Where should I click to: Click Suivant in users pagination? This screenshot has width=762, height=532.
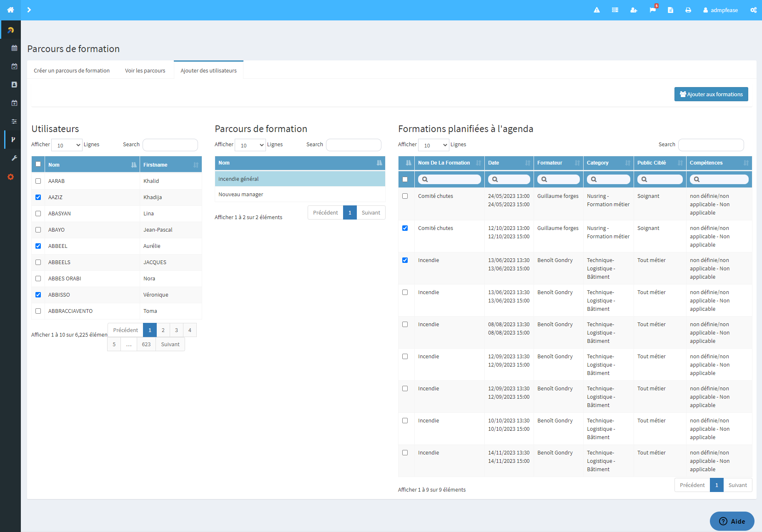(x=170, y=344)
